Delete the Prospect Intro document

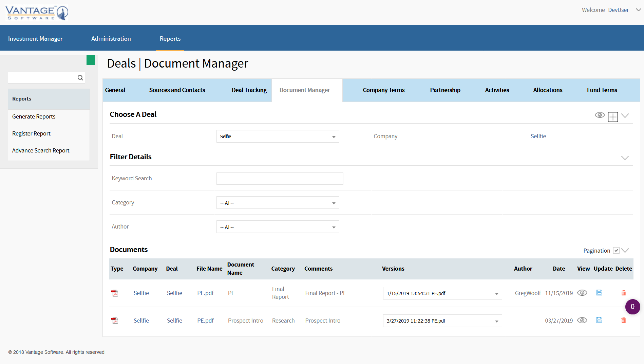[x=624, y=320]
